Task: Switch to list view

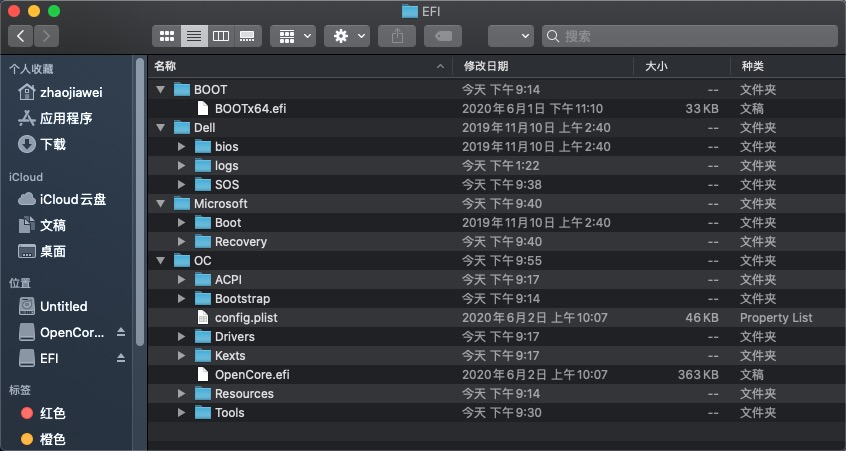Action: tap(194, 36)
